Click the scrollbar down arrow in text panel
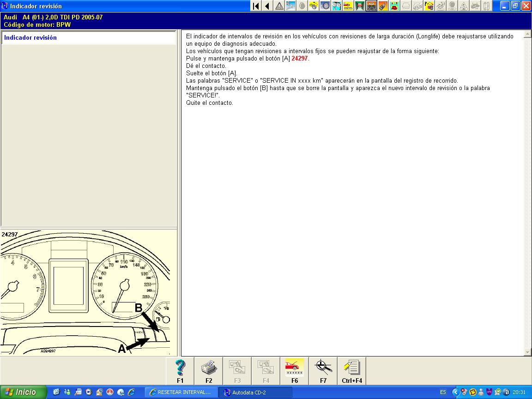Viewport: 532px width, 399px height. click(527, 352)
